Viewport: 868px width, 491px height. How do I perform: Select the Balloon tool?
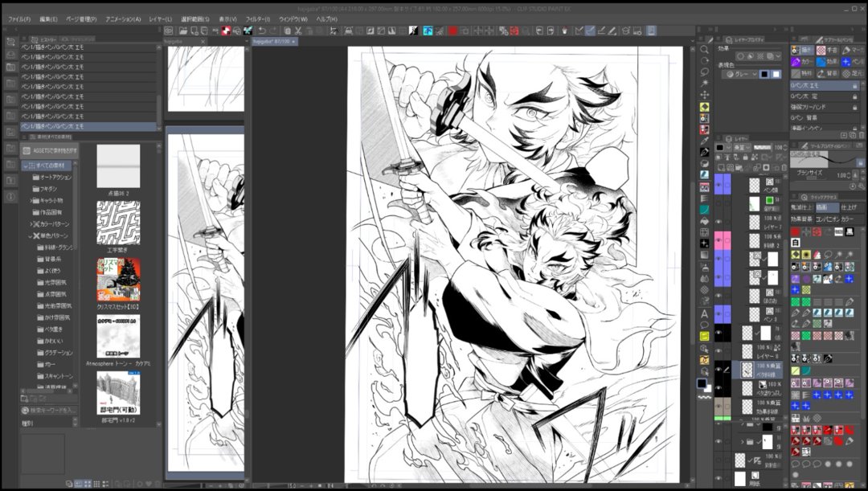704,325
